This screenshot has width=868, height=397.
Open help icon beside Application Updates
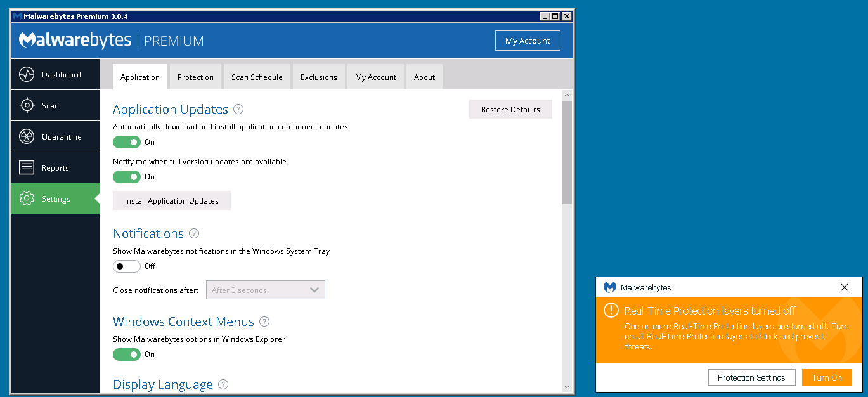click(238, 109)
